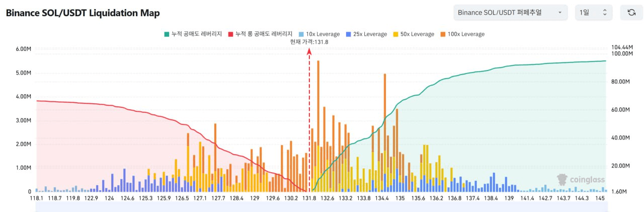The width and height of the screenshot is (644, 212).
Task: Toggle the 누적 롱 공매도 레버리지 legend series
Action: [x=260, y=34]
